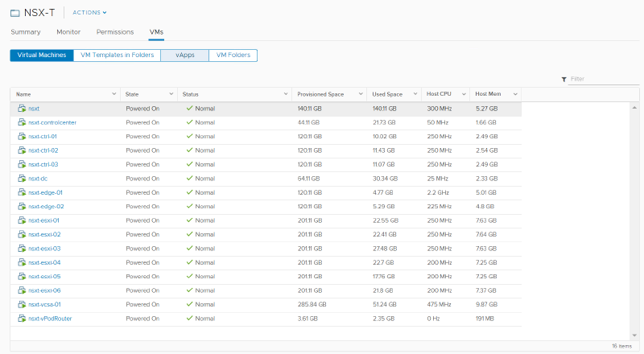Click the VM icon beside nsxt-esxi-04
This screenshot has width=644, height=354.
tap(22, 262)
